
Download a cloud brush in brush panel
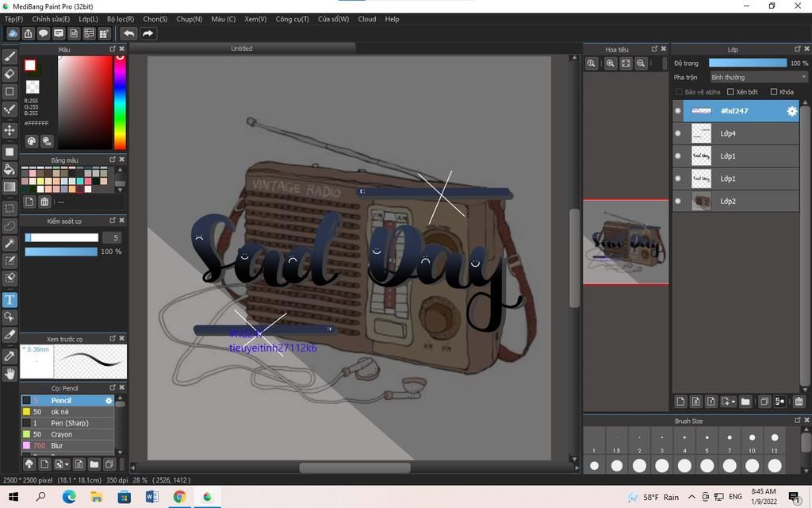pyautogui.click(x=29, y=464)
